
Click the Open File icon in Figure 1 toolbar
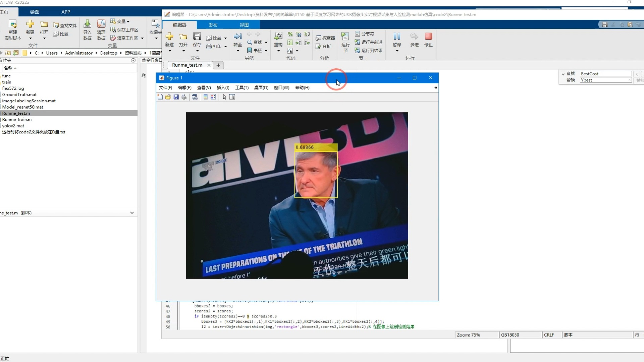click(x=168, y=97)
